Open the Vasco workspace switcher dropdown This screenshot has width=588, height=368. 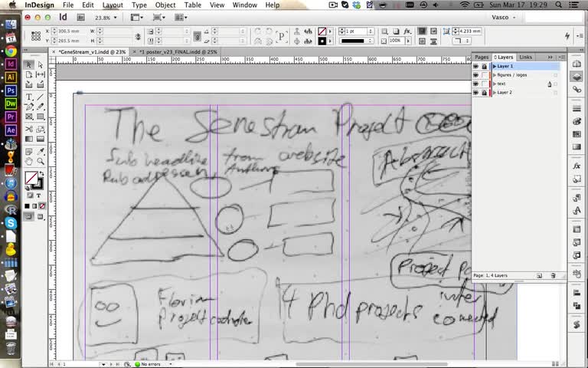(503, 18)
